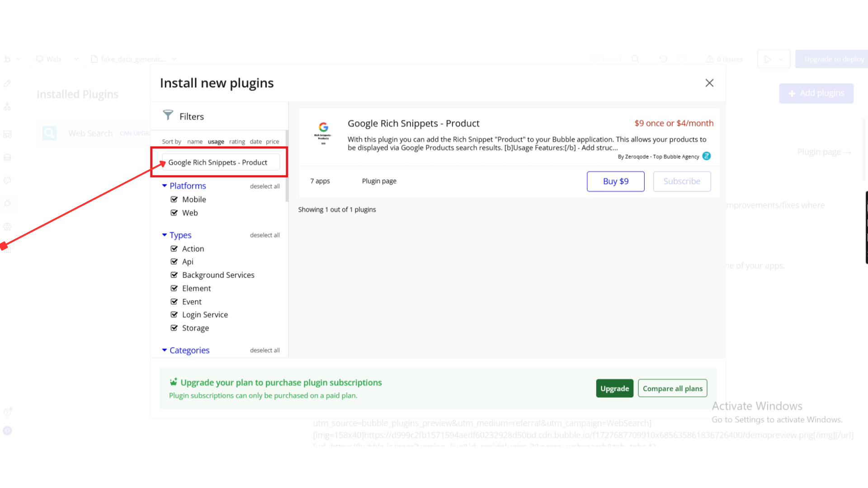
Task: Click the Buy $9 button
Action: coord(615,181)
